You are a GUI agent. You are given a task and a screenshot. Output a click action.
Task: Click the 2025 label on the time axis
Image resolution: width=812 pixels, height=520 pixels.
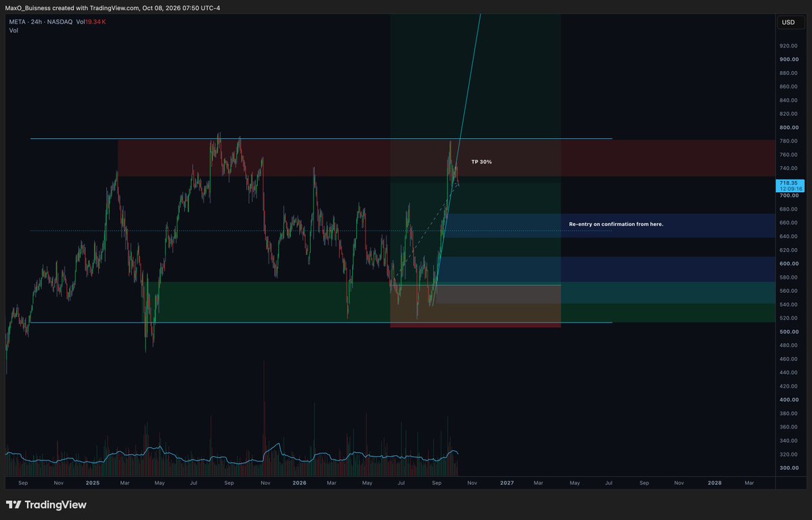pyautogui.click(x=93, y=483)
